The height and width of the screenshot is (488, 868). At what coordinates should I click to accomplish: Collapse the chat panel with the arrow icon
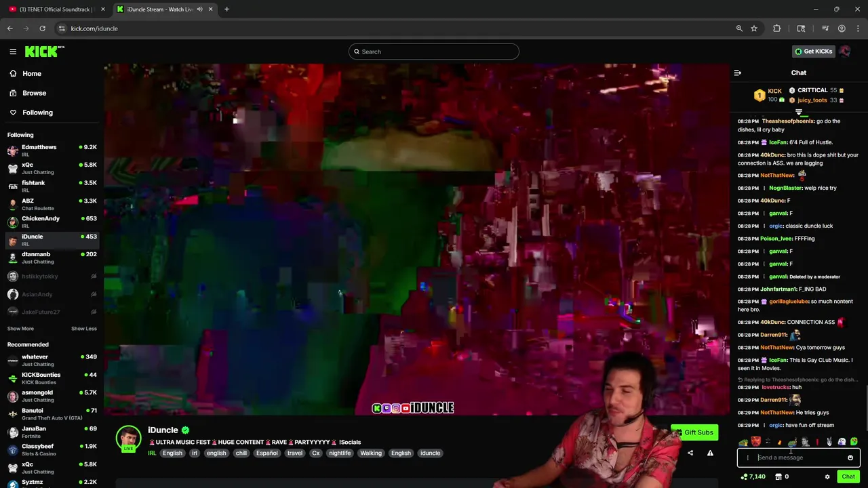coord(738,73)
